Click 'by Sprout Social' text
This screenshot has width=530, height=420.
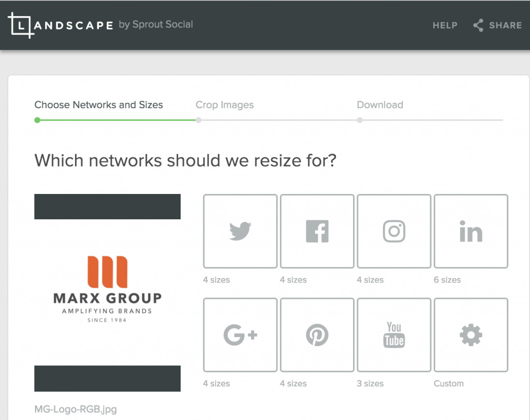click(x=156, y=24)
